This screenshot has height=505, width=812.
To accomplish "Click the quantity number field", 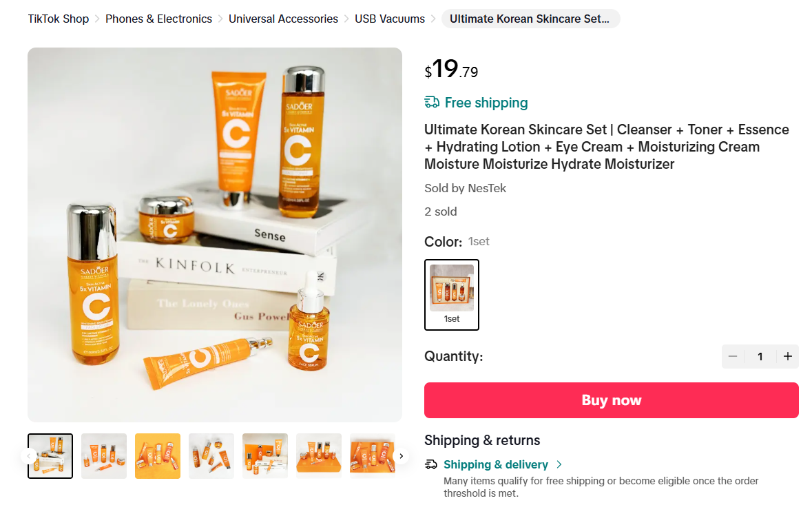I will pos(760,356).
